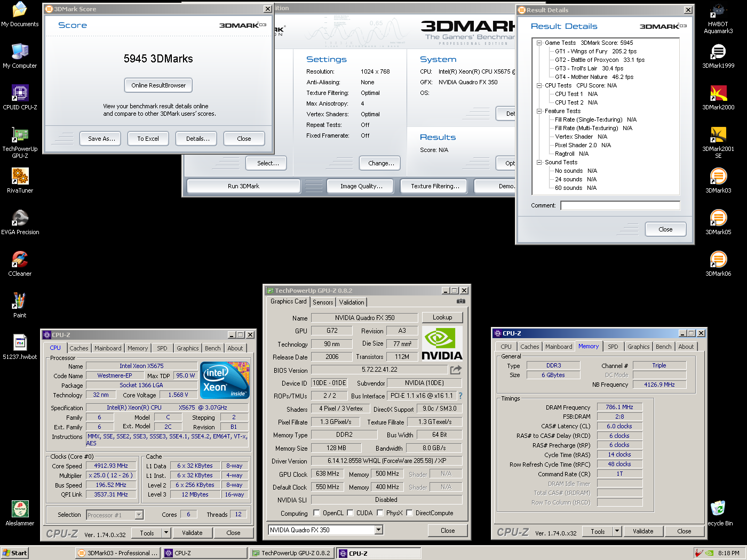Switch to 3DMark03 Professional taskbar item
Image resolution: width=747 pixels, height=560 pixels.
tap(117, 553)
